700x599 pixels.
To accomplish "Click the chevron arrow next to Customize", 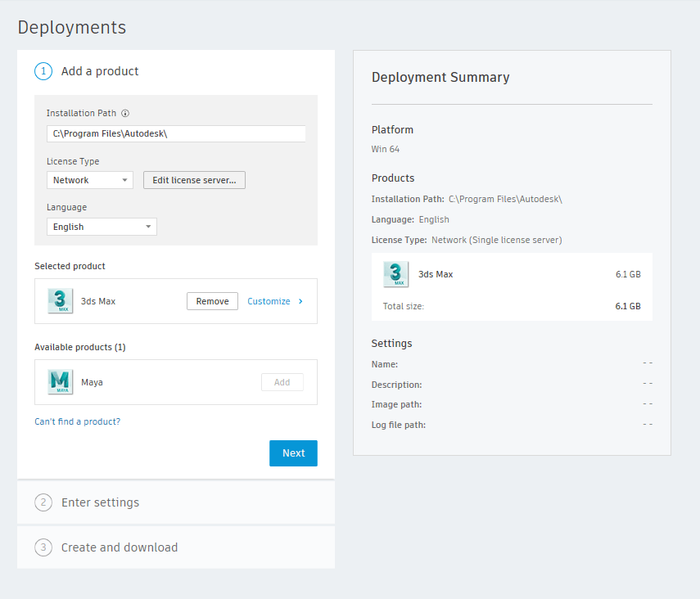I will [x=300, y=301].
